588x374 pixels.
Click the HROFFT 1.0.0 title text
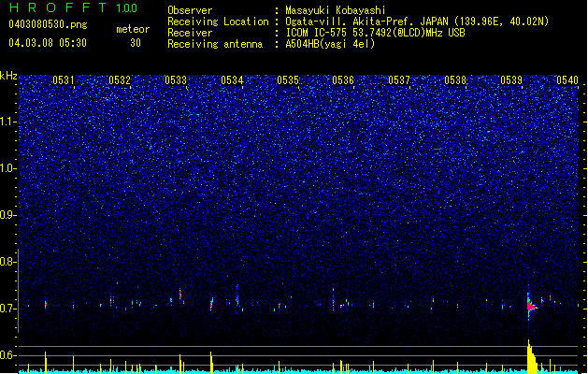[x=74, y=7]
